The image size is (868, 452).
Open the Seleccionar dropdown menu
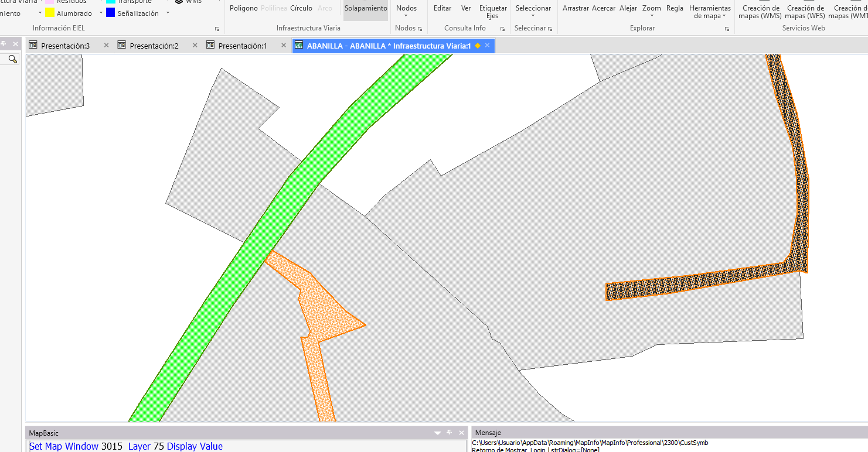pyautogui.click(x=533, y=11)
